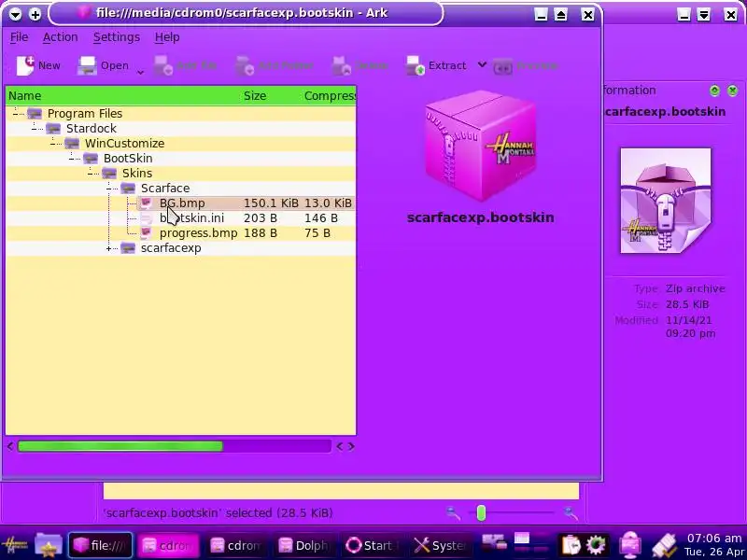The image size is (747, 560).
Task: Click the greyed-out Add Folder toolbar icon
Action: tap(245, 65)
